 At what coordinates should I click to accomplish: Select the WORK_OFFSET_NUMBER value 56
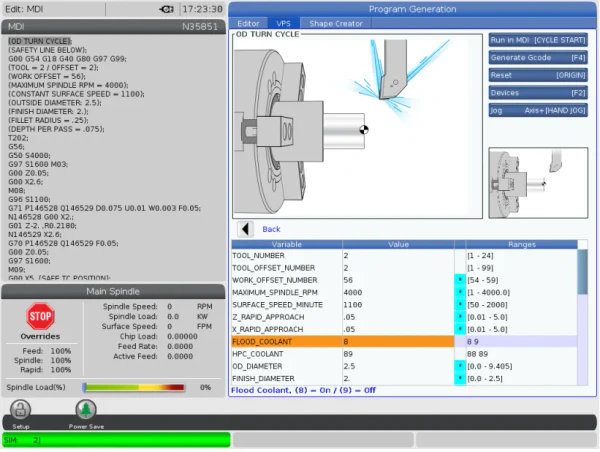[x=398, y=280]
